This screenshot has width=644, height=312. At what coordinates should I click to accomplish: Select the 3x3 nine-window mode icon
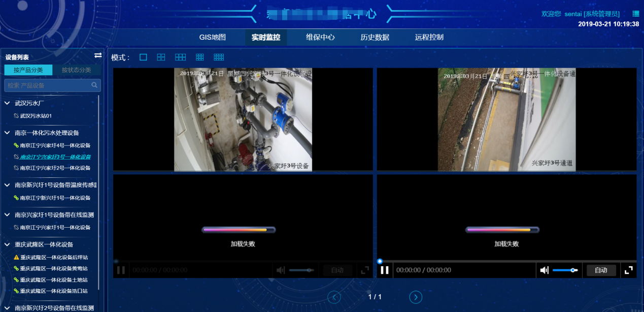tap(200, 57)
